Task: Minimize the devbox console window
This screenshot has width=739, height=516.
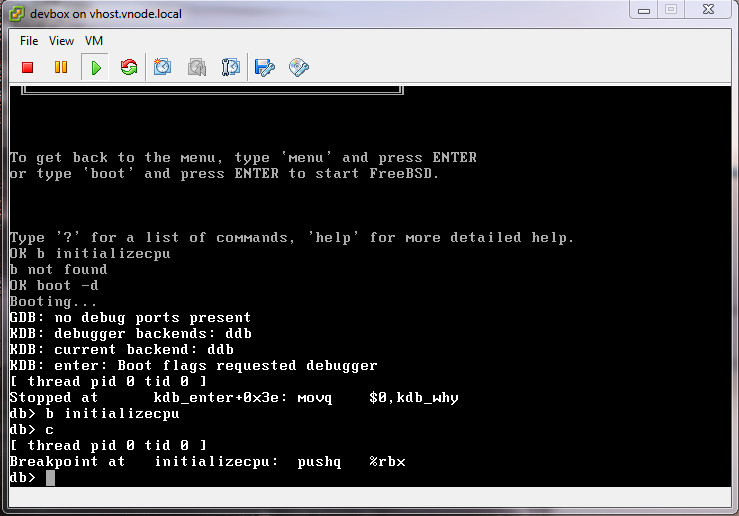Action: [644, 10]
